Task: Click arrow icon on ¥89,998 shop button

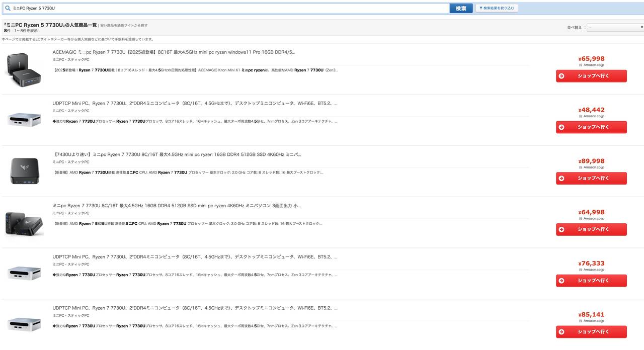Action: click(561, 179)
